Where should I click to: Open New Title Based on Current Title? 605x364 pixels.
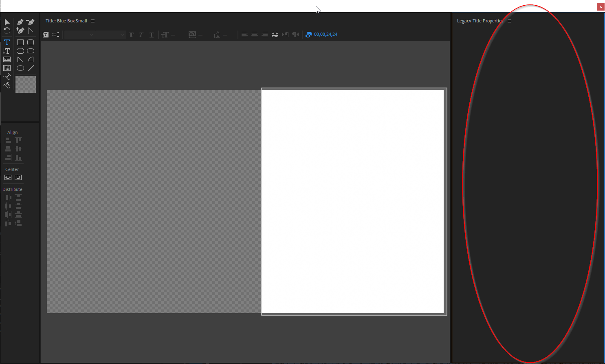[46, 35]
